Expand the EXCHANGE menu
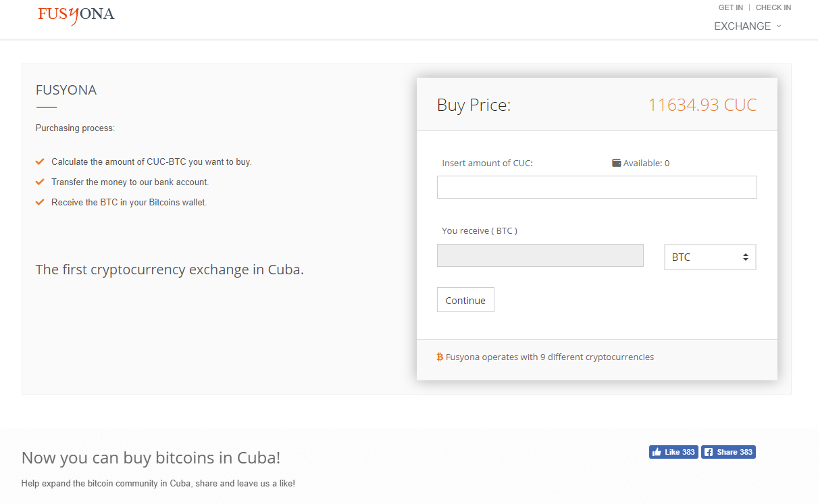 point(747,26)
